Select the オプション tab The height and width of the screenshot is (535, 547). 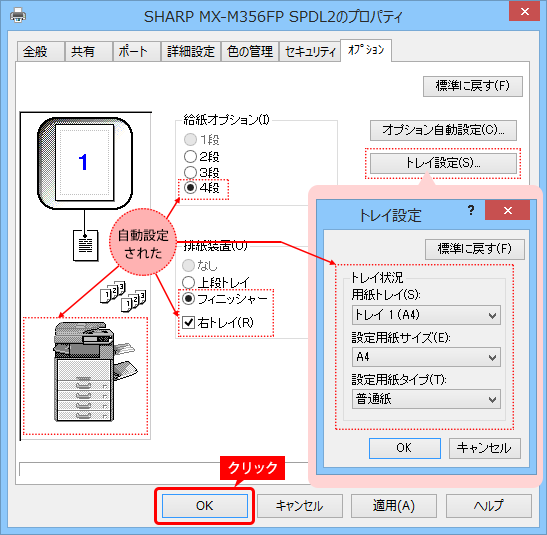coord(366,50)
